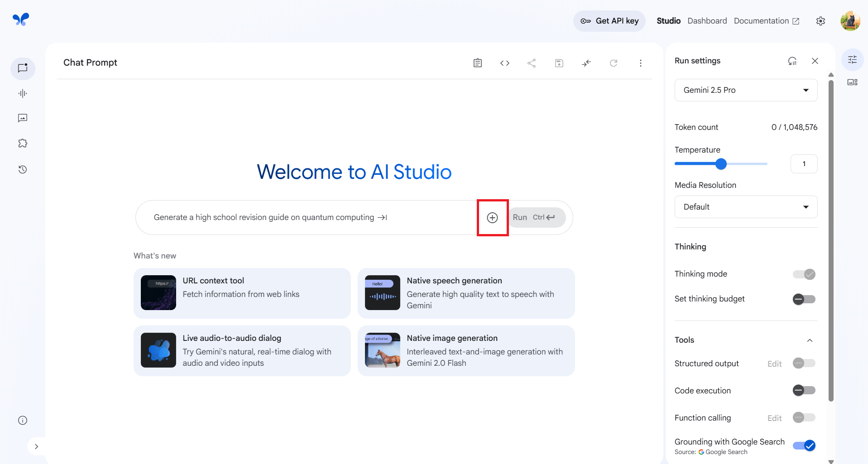Open the prompt gallery panel icon

(852, 82)
